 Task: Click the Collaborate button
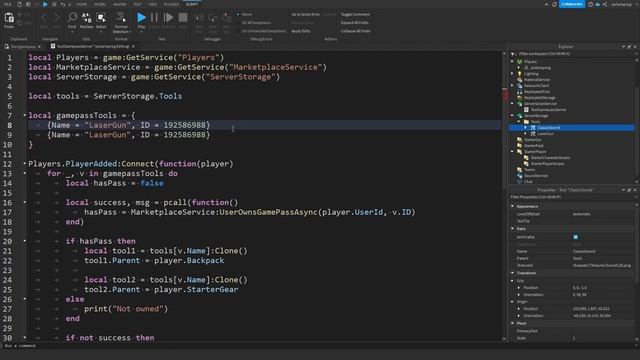572,4
